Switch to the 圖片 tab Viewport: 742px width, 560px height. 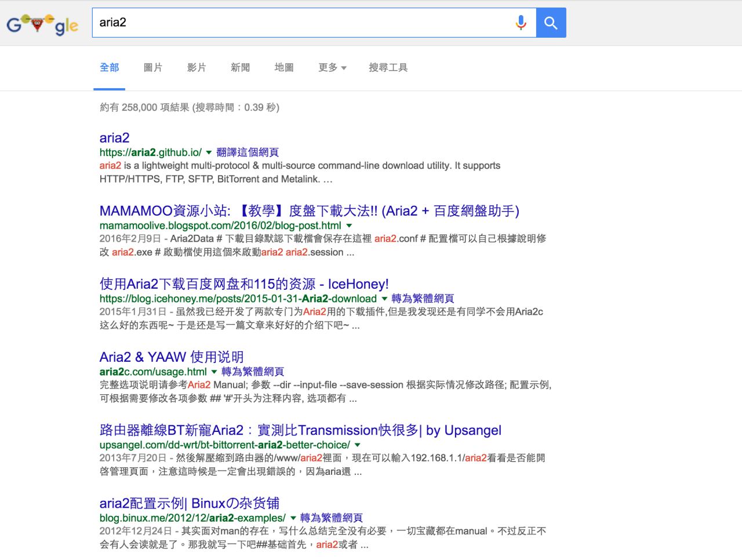(153, 68)
